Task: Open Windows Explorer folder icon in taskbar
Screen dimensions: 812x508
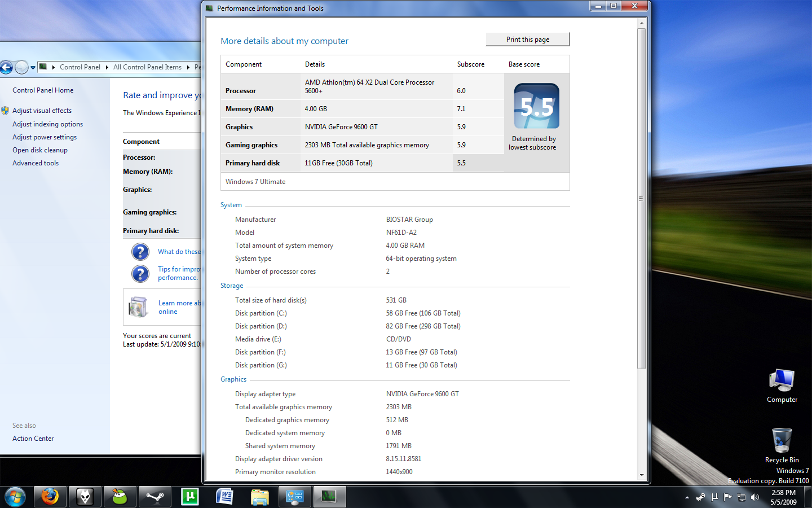Action: point(260,497)
